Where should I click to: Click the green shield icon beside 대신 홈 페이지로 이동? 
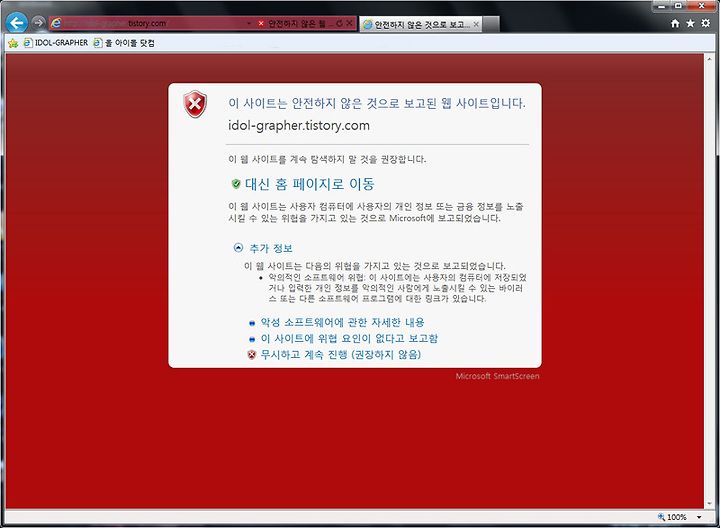click(236, 184)
